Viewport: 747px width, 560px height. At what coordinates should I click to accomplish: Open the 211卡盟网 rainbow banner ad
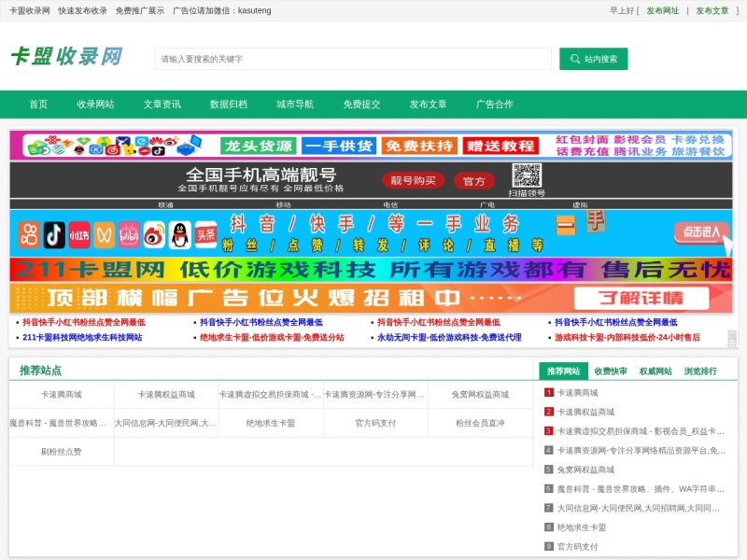coord(371,270)
